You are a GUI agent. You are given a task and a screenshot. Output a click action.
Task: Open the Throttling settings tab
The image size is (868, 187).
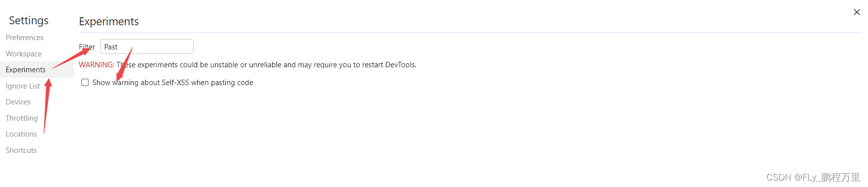click(x=22, y=118)
